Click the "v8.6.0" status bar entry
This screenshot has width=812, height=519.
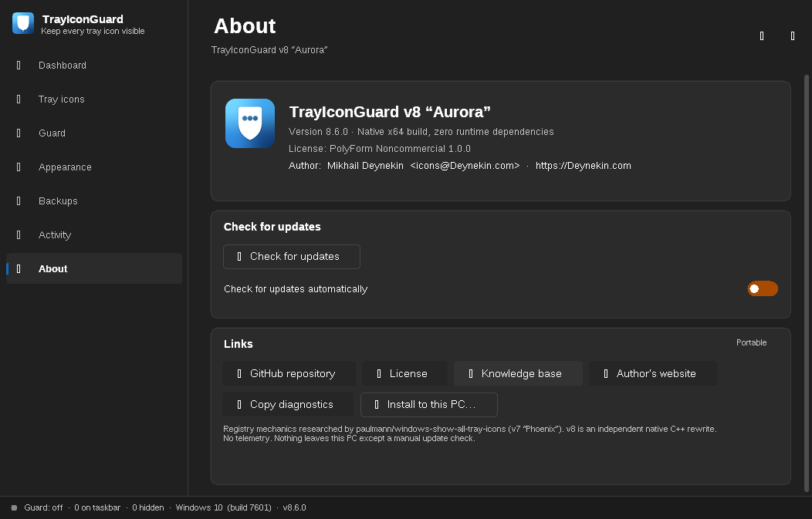tap(295, 507)
